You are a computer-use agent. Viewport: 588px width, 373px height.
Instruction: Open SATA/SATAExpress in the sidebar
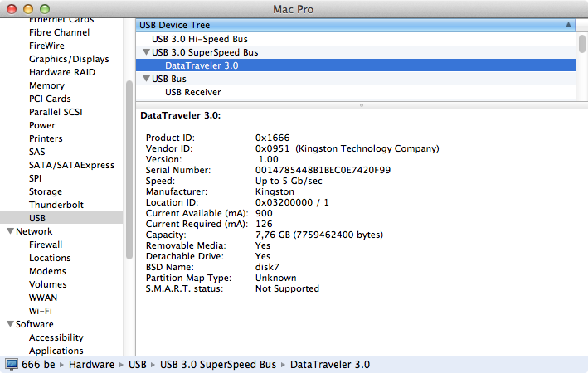71,165
